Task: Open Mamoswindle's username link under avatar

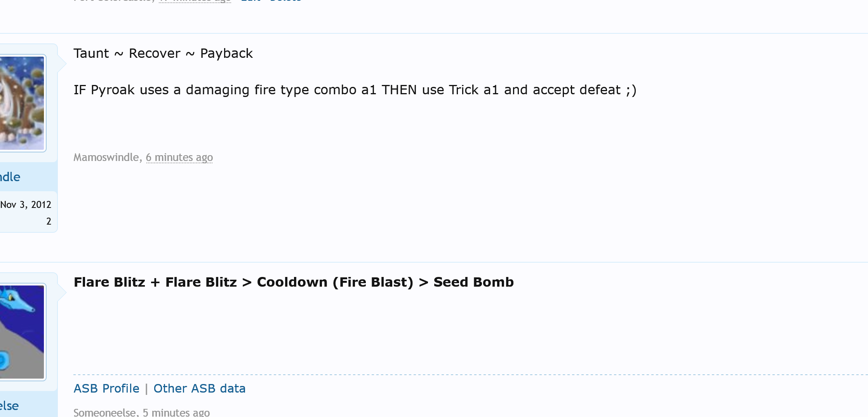Action: pos(10,177)
